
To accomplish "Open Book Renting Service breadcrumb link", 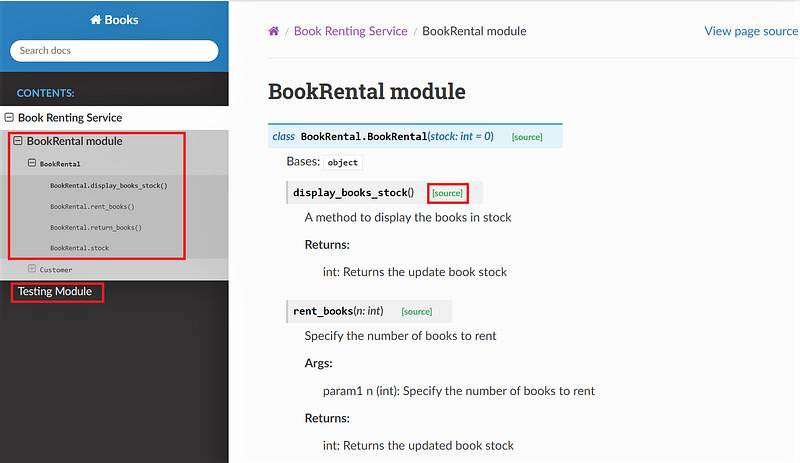I will click(x=351, y=31).
